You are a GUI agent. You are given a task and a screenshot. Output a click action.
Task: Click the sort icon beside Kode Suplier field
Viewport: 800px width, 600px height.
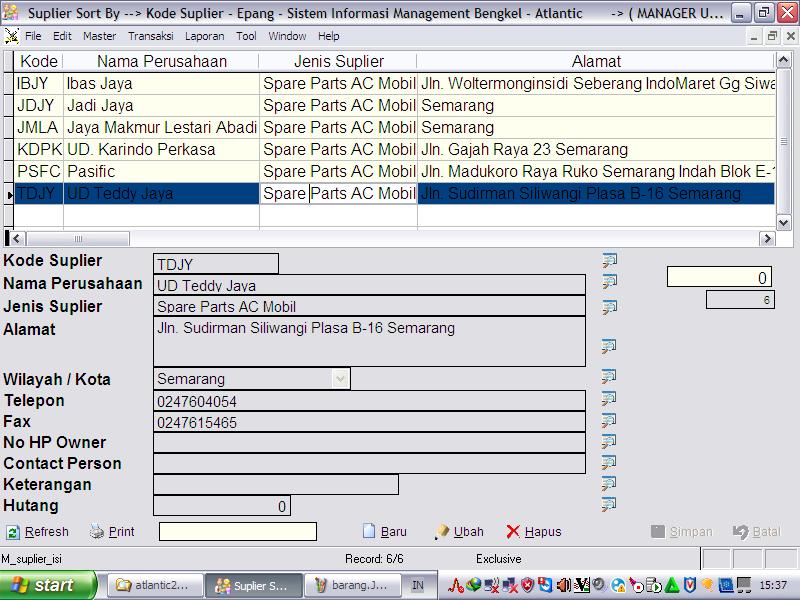point(609,260)
